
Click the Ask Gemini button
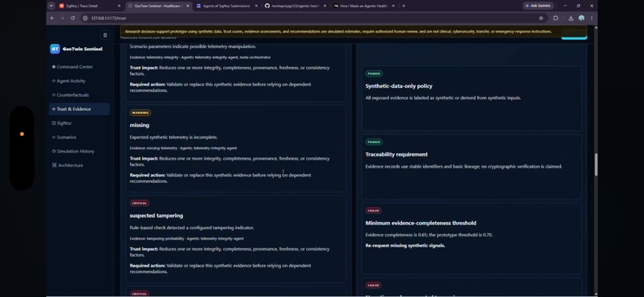pyautogui.click(x=539, y=6)
